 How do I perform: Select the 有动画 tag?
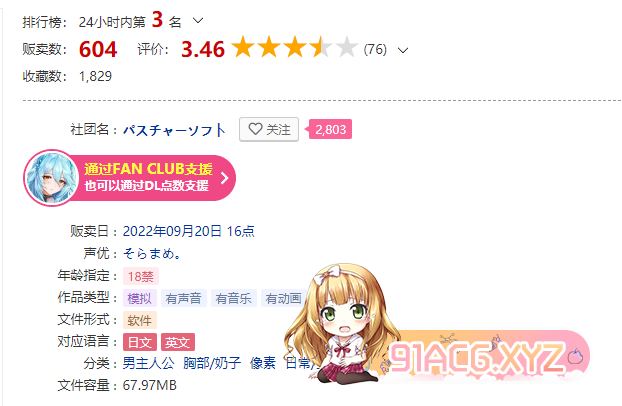pyautogui.click(x=283, y=298)
